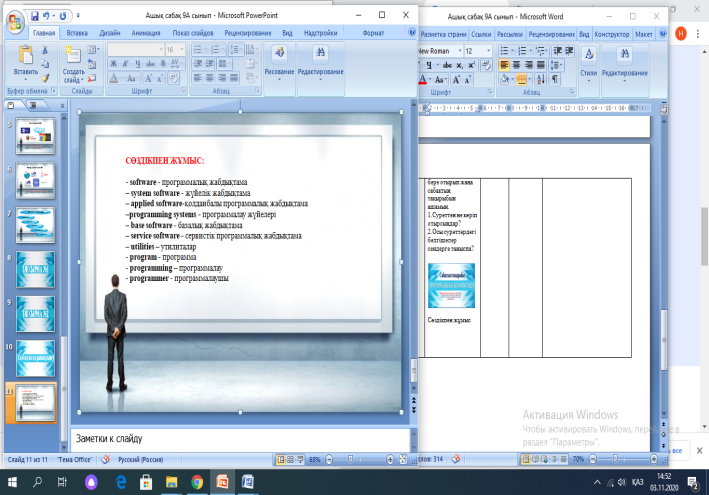Decrease indent in Word paragraph group
Viewport: 709px width, 495px height.
click(x=558, y=51)
